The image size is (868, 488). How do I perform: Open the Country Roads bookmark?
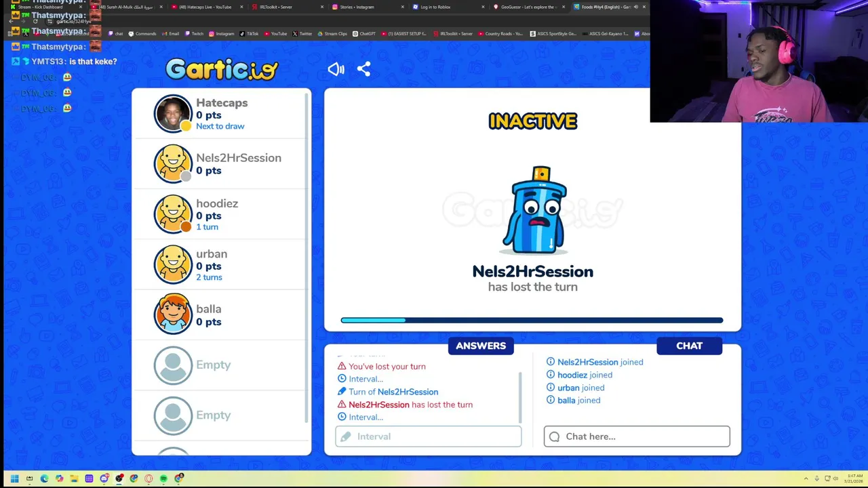[x=501, y=33]
